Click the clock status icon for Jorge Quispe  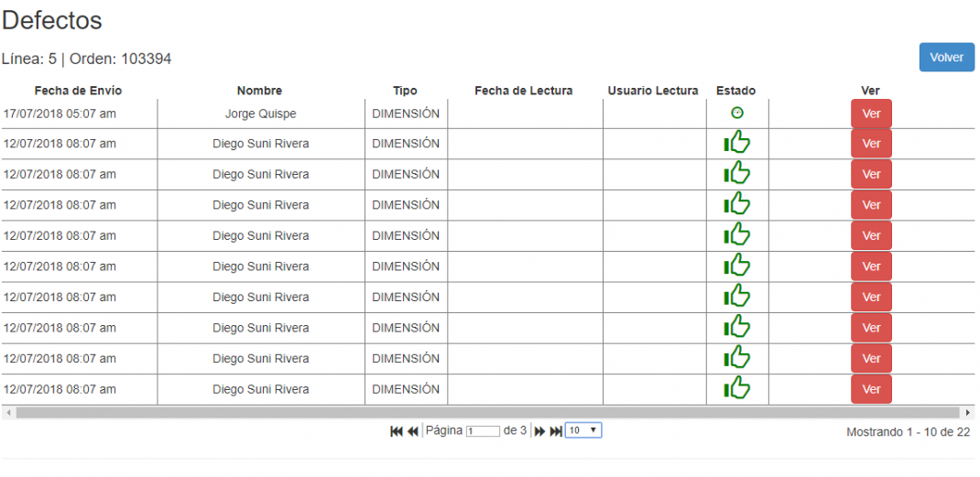click(x=737, y=114)
